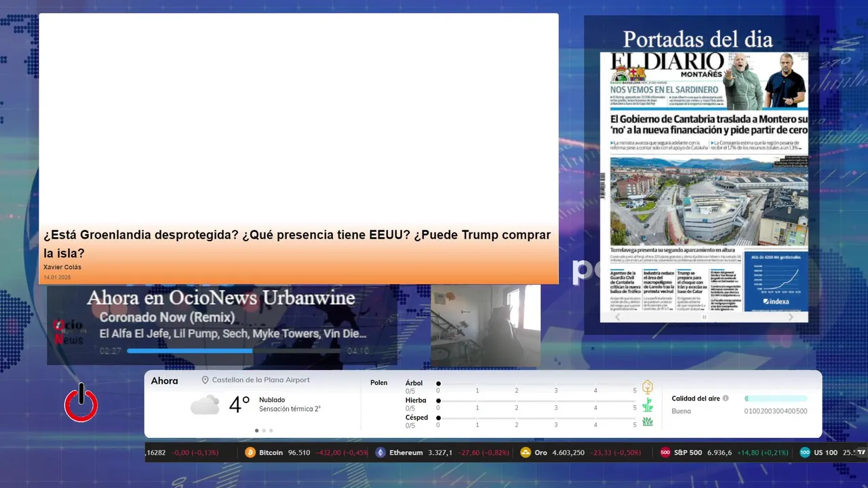Click Castellon de la Plana Airport location
868x488 pixels.
[x=260, y=380]
